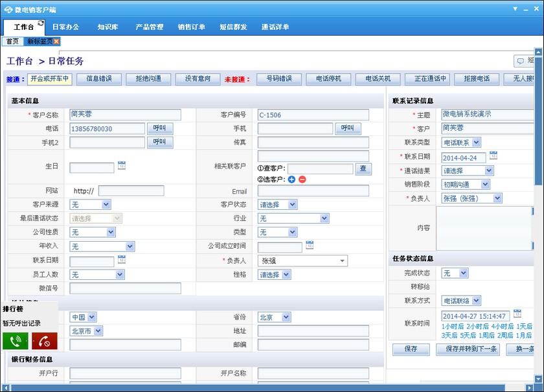Click the horizontal scrollbar left arrow
Viewport: 544px width, 392px height.
pyautogui.click(x=5, y=387)
